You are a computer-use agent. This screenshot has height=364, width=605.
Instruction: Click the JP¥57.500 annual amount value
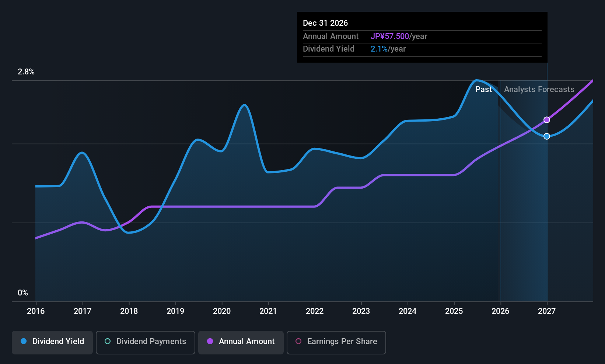(390, 36)
